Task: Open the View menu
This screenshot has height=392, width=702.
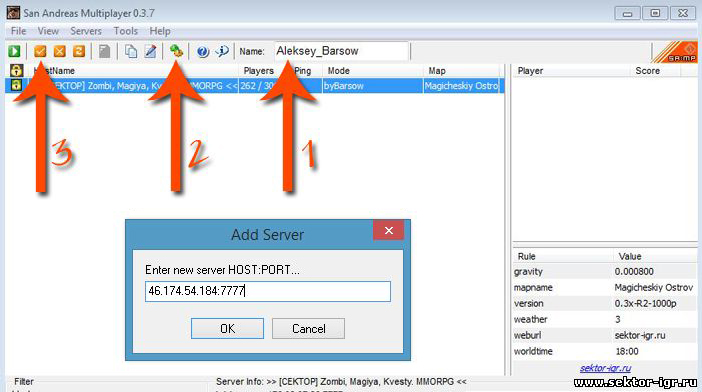Action: pos(48,31)
